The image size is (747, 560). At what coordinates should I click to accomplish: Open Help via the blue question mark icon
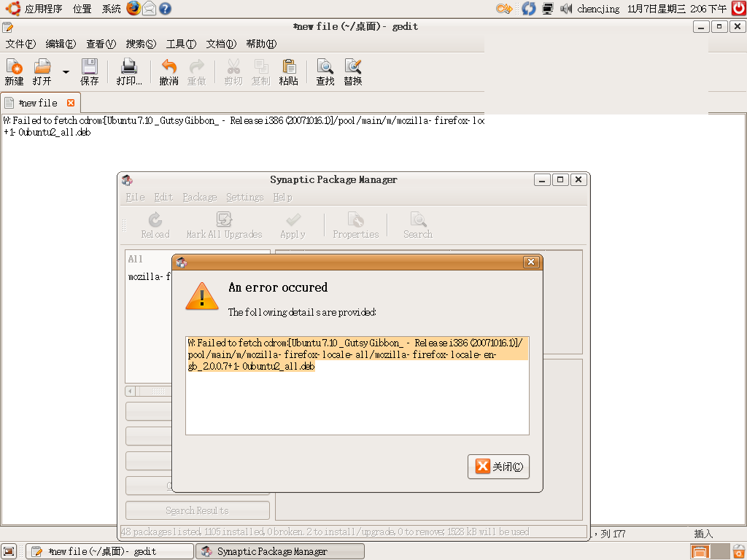[165, 9]
